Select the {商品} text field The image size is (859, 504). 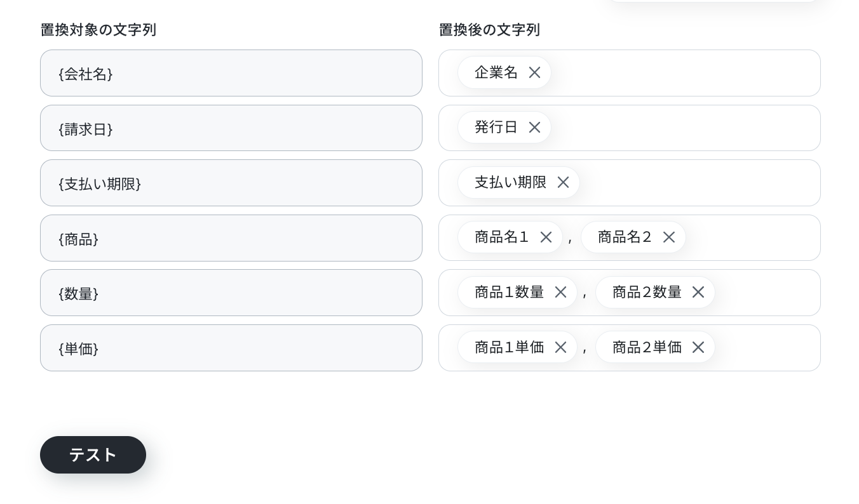pos(231,238)
